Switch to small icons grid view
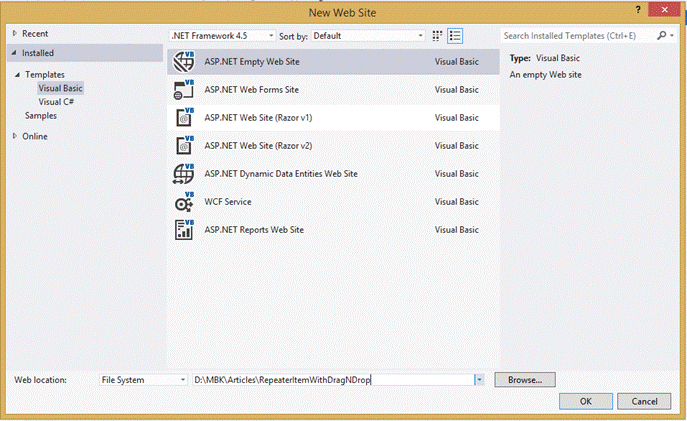Screen dimensions: 687x421 437,36
